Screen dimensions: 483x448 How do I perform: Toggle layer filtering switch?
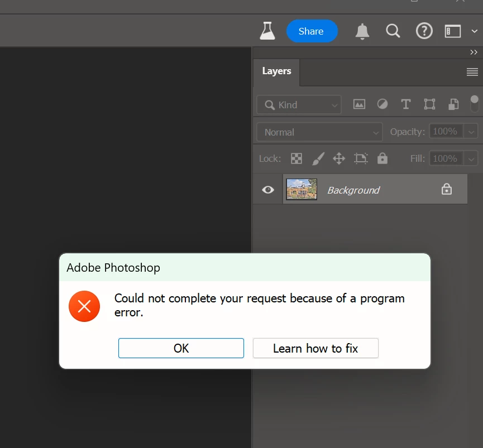tap(475, 104)
